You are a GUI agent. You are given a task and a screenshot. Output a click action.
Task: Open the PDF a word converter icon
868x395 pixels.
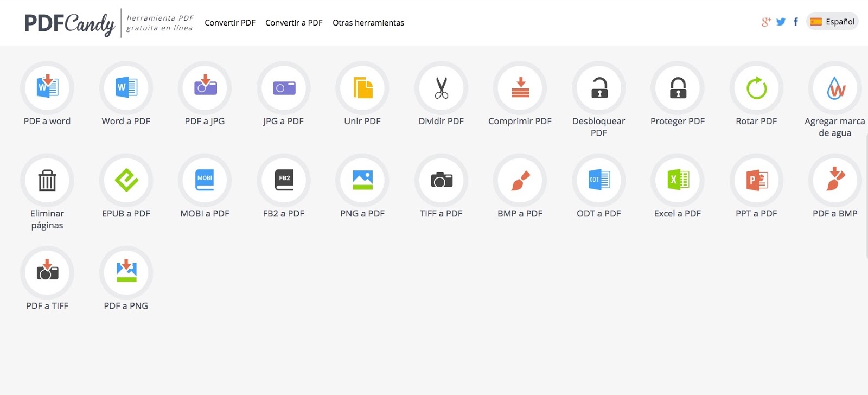point(47,88)
